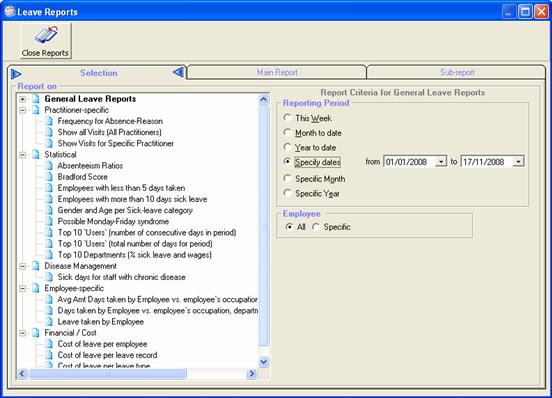Screen dimensions: 552x398
Task: Click the tree's vertical scrollbar thumb
Action: point(264,225)
